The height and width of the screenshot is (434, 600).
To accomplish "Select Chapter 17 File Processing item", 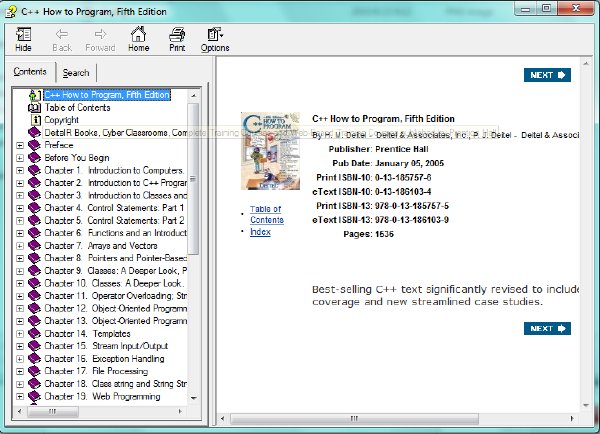I will 96,371.
